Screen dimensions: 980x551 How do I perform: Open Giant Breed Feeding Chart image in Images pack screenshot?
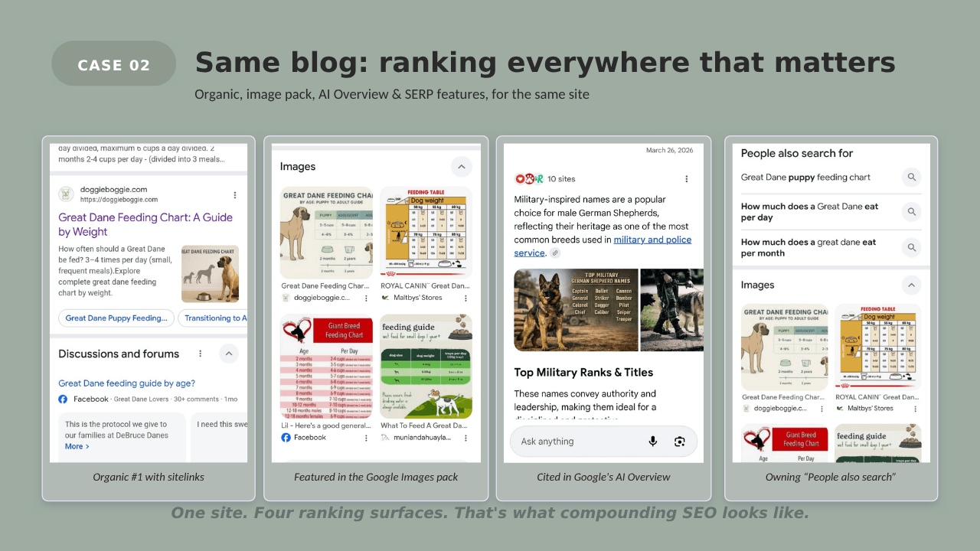[326, 367]
